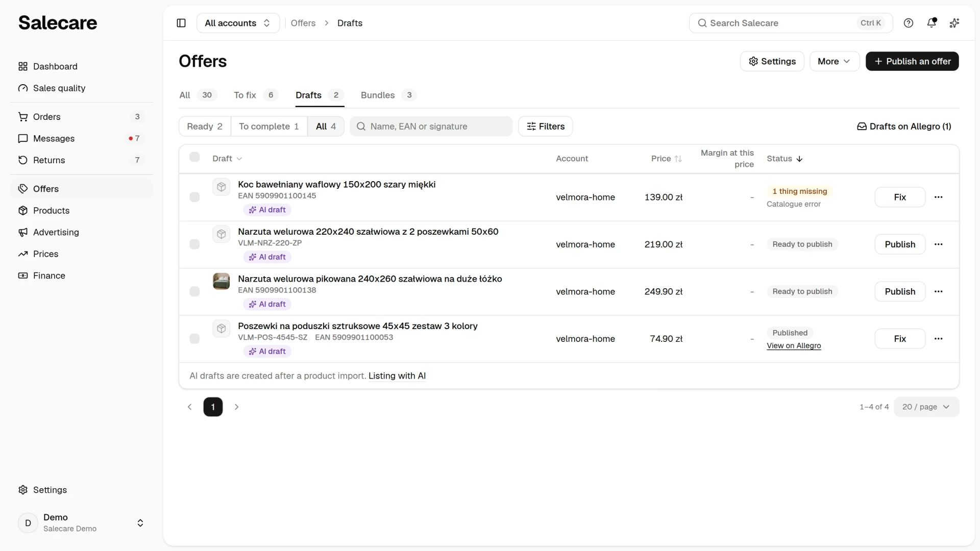Open Messages in sidebar

82,139
